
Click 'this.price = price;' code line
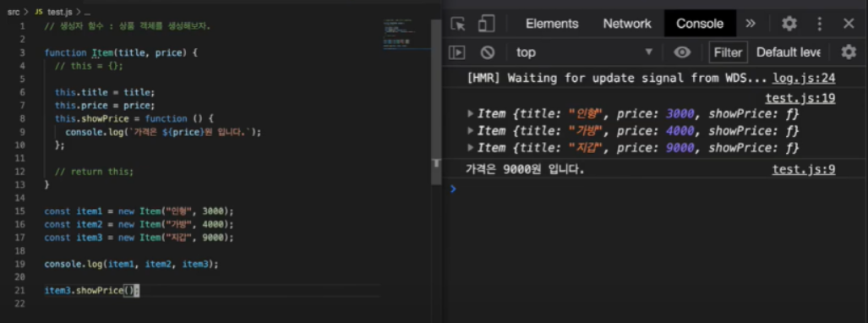point(105,105)
